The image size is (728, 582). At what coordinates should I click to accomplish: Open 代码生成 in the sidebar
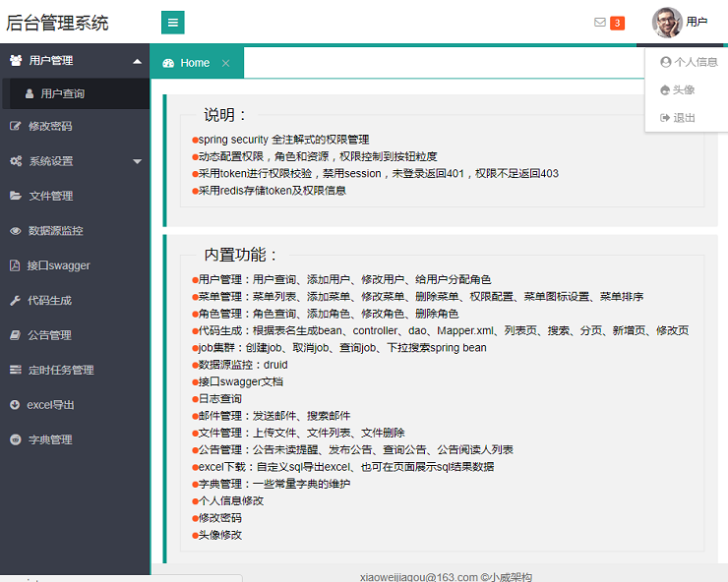coord(49,300)
